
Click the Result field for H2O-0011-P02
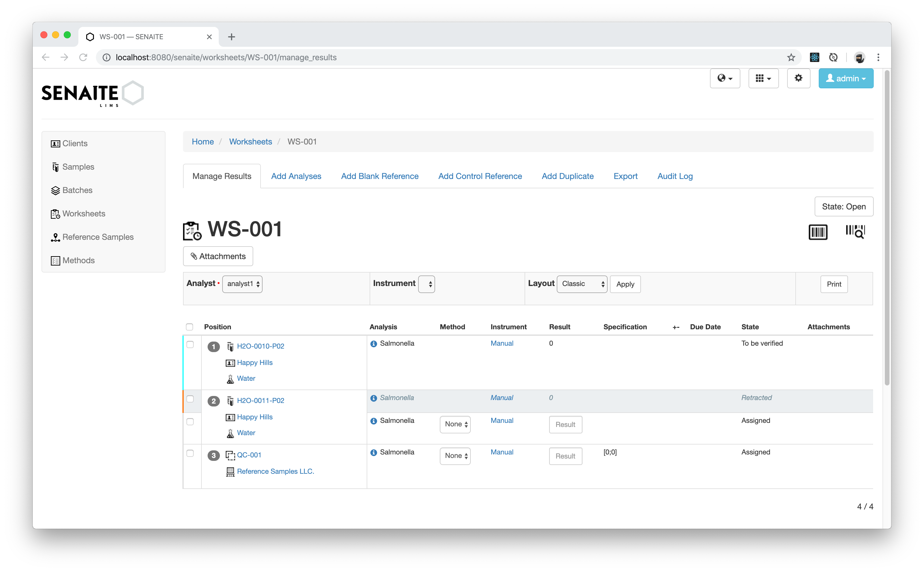tap(566, 424)
